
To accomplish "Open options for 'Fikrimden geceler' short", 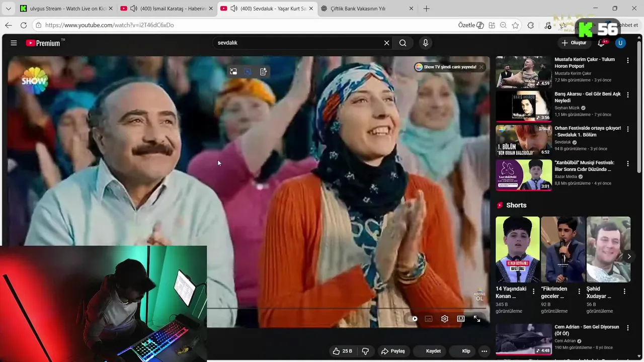I will coord(579,291).
